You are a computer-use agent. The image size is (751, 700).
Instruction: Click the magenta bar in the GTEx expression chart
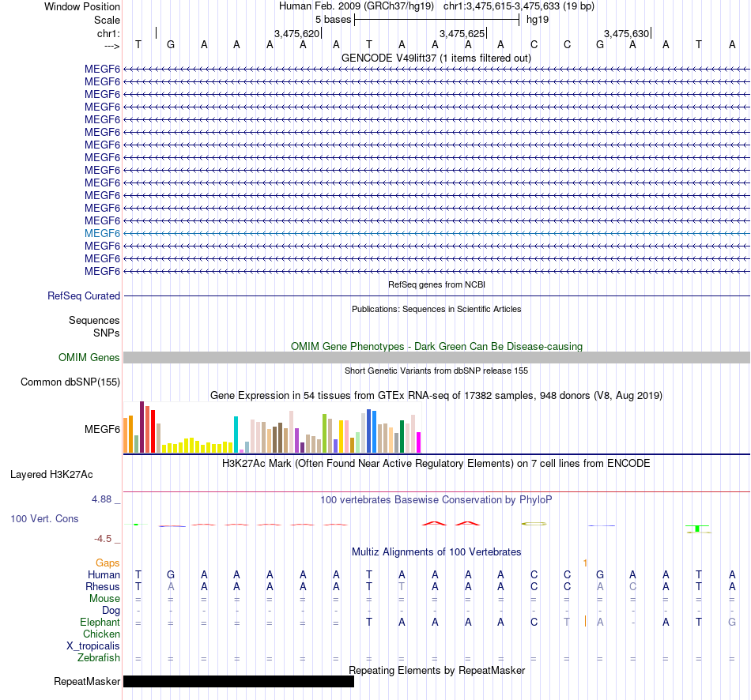point(418,442)
